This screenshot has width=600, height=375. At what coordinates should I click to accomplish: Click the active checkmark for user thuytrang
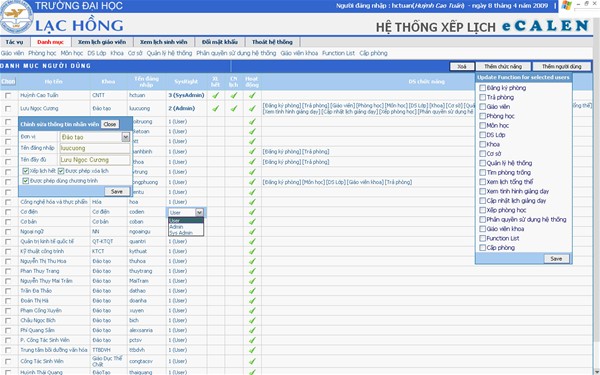pos(252,271)
